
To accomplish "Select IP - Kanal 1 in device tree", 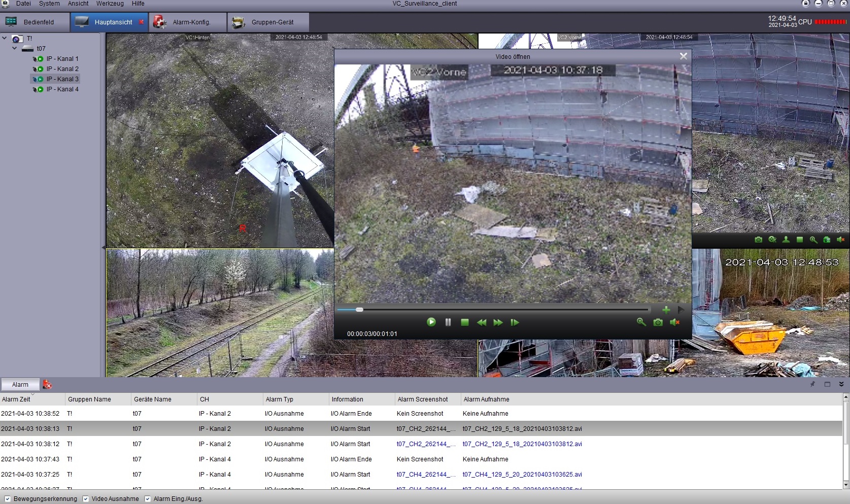I will click(62, 59).
